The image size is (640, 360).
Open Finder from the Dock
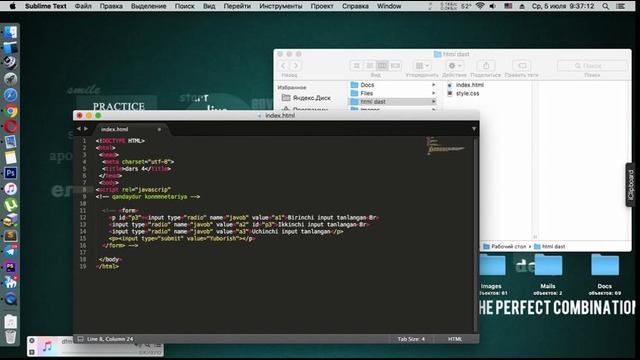11,32
